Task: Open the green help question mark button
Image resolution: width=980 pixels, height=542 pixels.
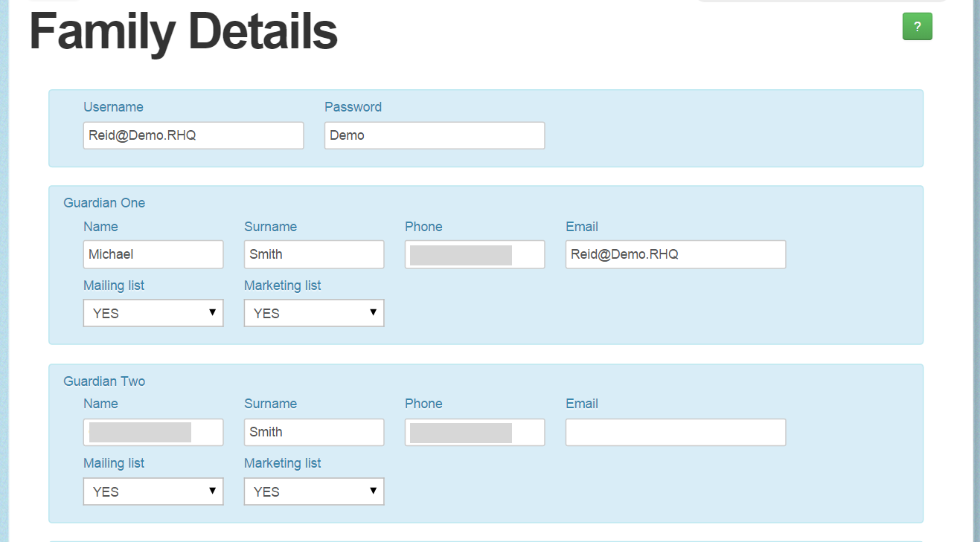Action: [917, 27]
